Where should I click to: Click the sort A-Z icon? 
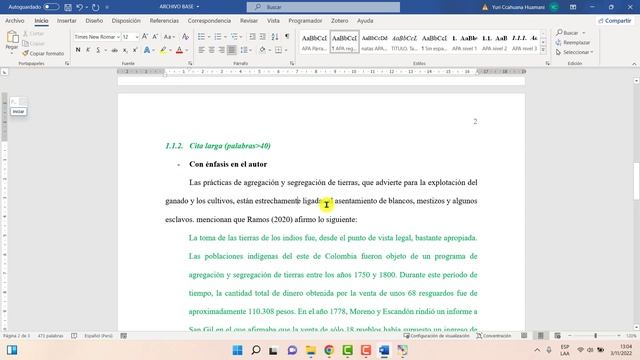(x=275, y=37)
